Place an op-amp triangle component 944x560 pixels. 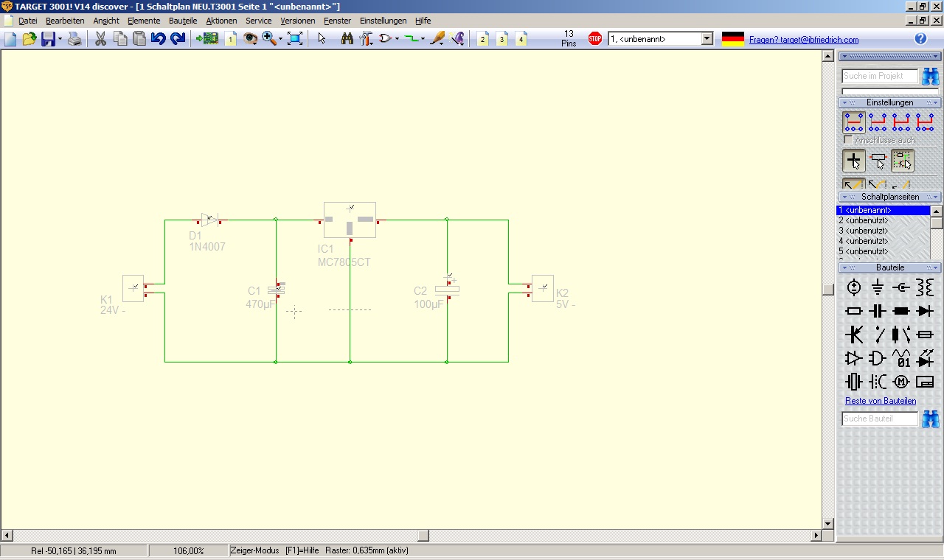coord(854,359)
